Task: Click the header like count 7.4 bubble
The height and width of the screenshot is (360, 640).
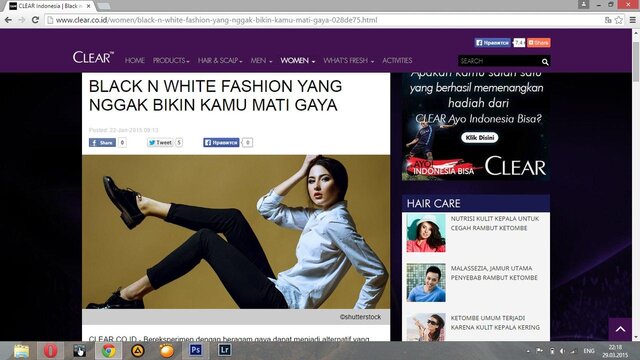Action: 519,42
